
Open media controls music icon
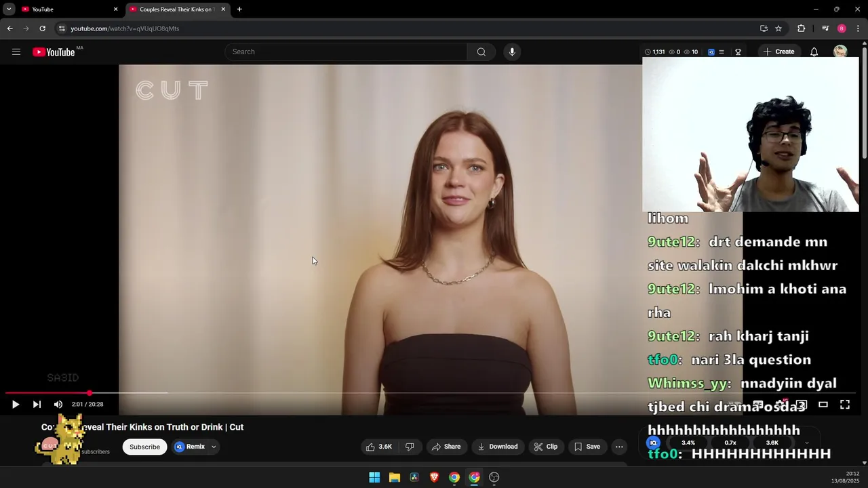tap(825, 28)
